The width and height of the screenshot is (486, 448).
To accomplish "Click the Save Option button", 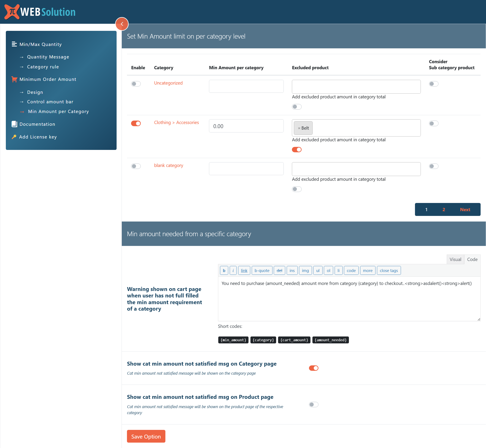I will coord(146,436).
